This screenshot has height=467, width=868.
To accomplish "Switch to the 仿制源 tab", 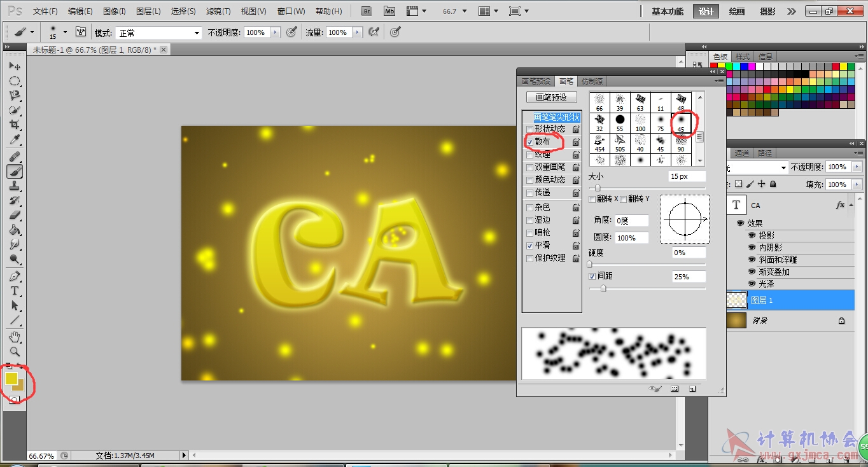I will [x=592, y=81].
